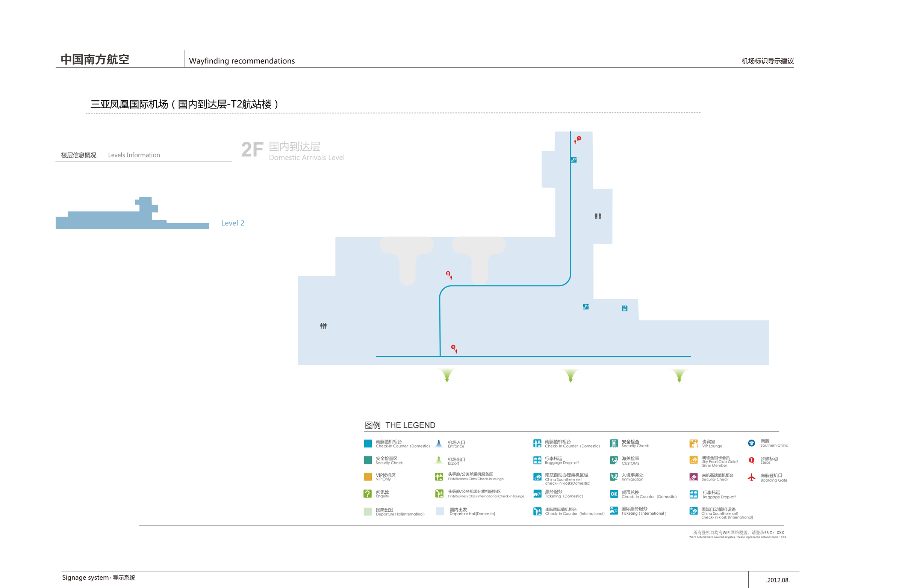Click the orange VIP Only swatch
Screen dimensions: 902x588
click(x=368, y=477)
